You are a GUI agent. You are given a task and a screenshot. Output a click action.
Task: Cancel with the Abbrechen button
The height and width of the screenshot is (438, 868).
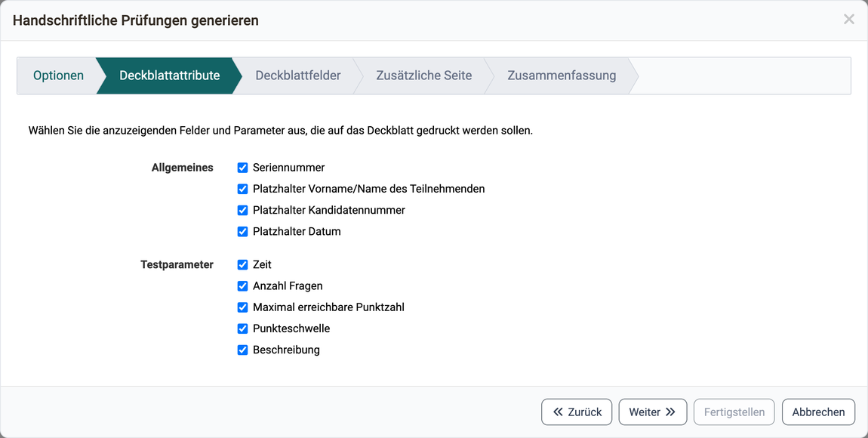pyautogui.click(x=818, y=412)
